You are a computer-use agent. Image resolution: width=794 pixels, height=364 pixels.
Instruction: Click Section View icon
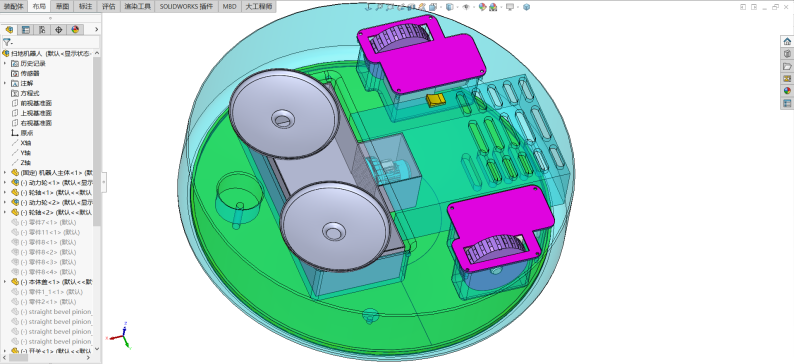(411, 7)
